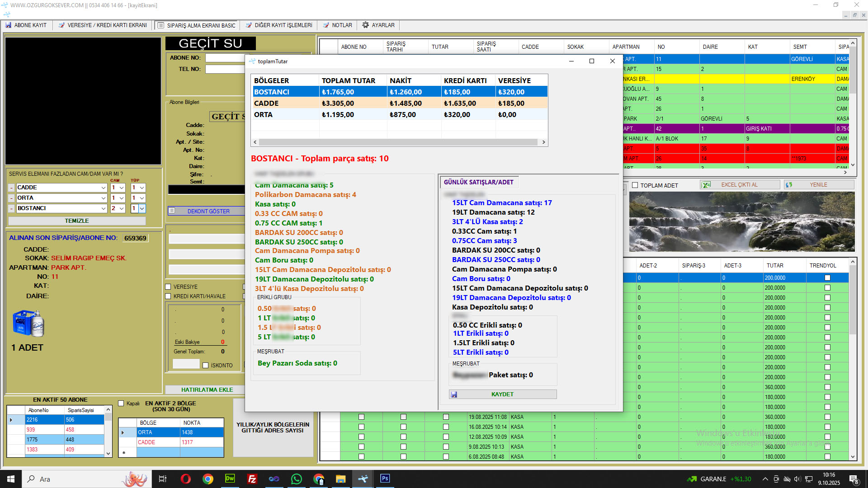Click the Excel export icon
This screenshot has height=488, width=868.
coord(706,185)
